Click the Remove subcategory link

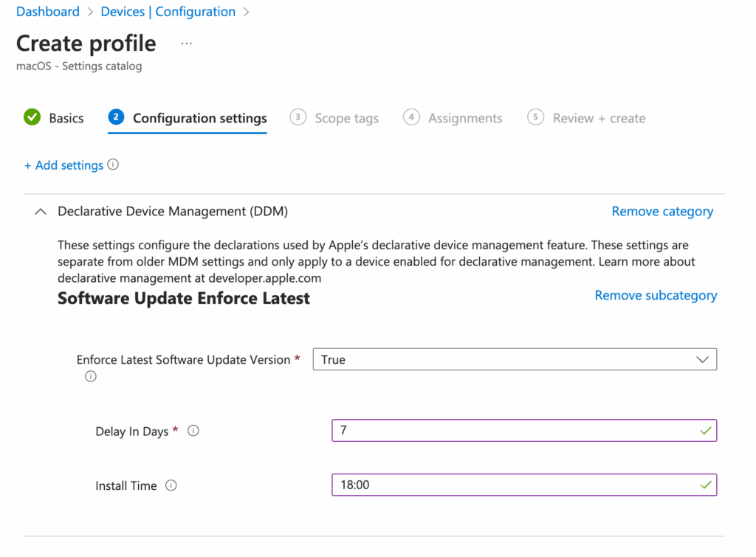(x=656, y=295)
